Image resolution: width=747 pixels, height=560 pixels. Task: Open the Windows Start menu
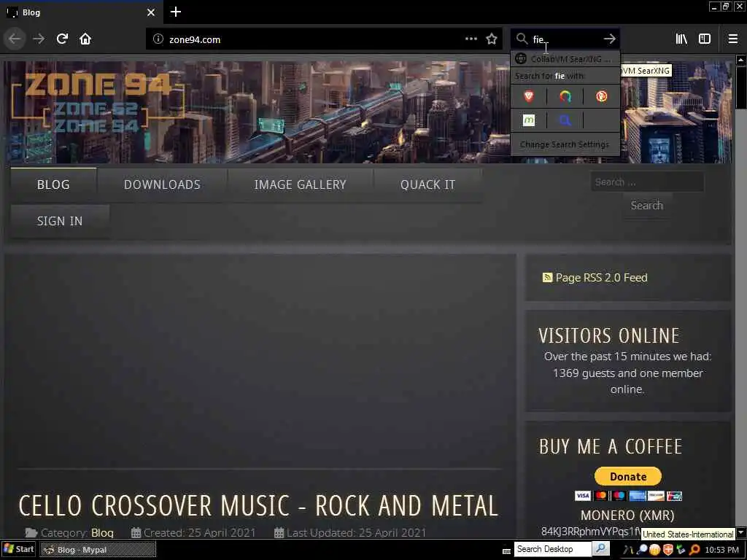(x=18, y=549)
